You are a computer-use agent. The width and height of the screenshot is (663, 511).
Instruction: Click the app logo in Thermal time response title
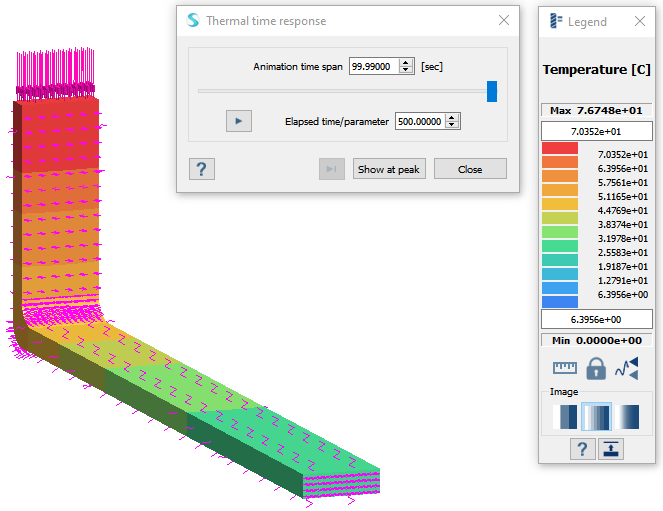(x=193, y=20)
